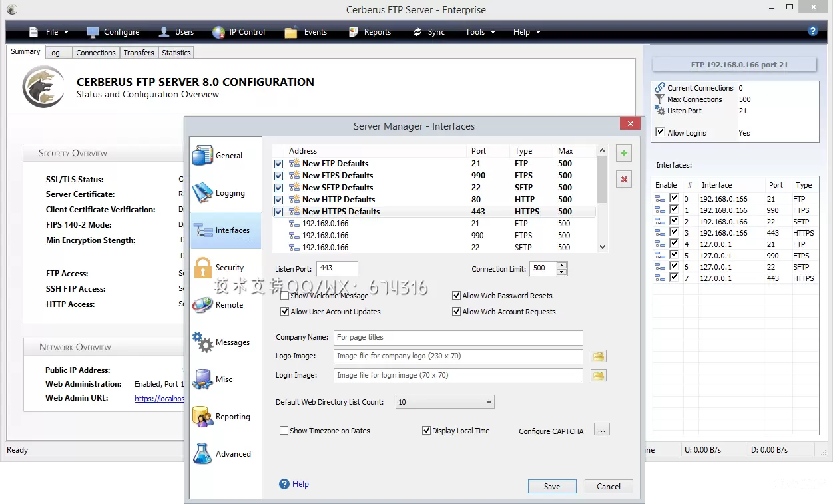Open Sync from the toolbar
This screenshot has width=833, height=504.
coord(428,32)
